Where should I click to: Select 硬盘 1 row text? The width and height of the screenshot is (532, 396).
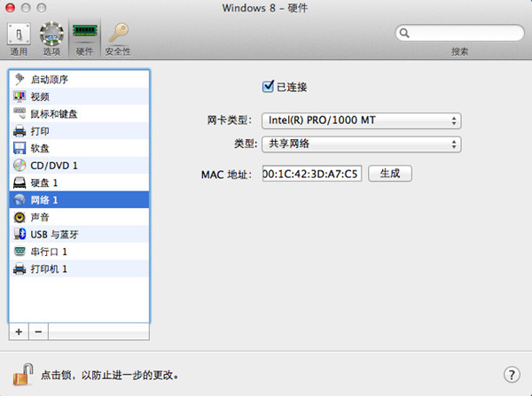pos(44,183)
